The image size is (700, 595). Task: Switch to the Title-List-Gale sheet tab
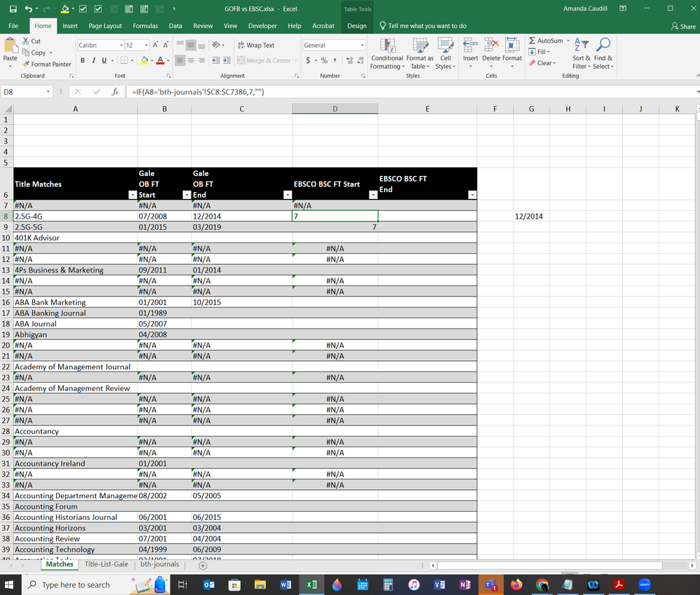coord(107,564)
